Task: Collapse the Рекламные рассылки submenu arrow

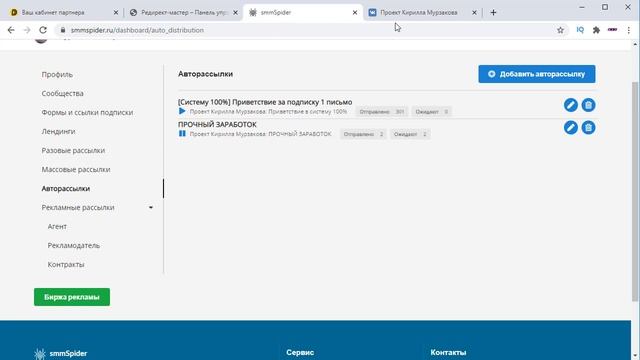Action: [151, 207]
